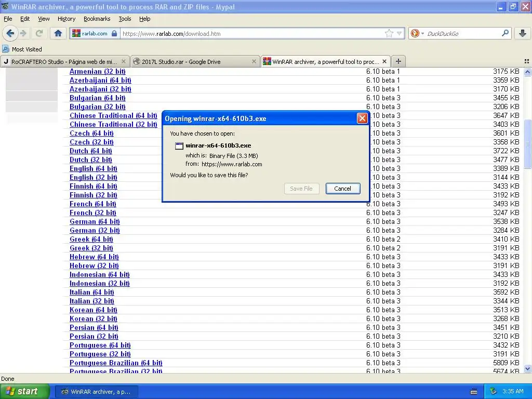532x399 pixels.
Task: Open the French (64 bit) link
Action: click(x=92, y=204)
